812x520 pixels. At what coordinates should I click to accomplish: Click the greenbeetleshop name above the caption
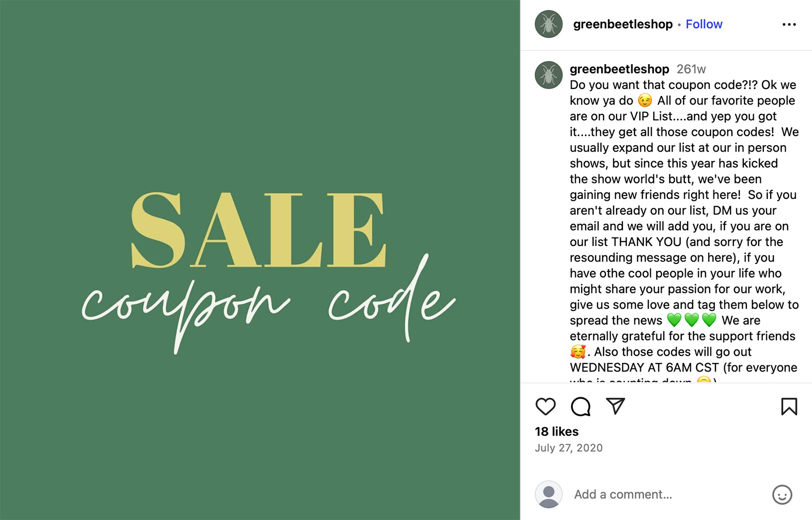(619, 69)
